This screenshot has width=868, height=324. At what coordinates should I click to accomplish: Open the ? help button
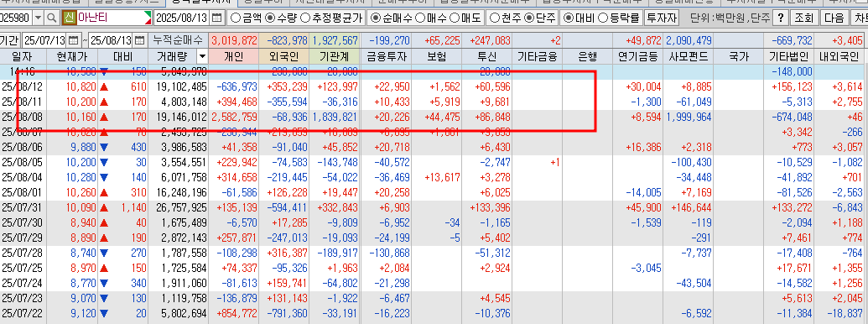[x=780, y=18]
